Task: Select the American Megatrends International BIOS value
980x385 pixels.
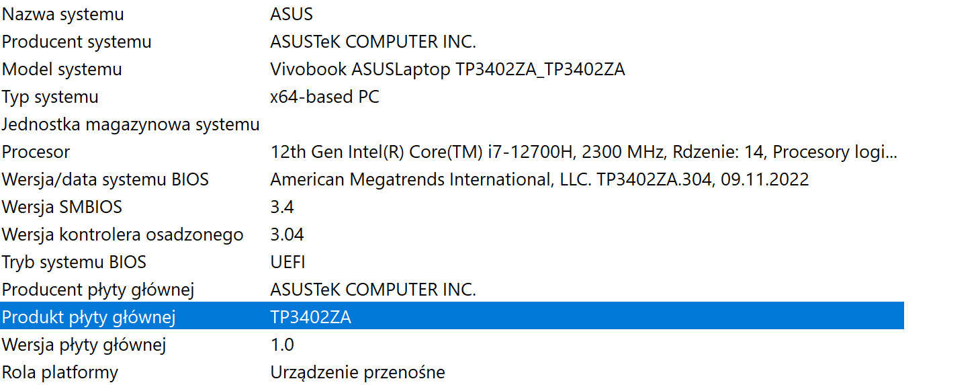Action: click(x=539, y=179)
